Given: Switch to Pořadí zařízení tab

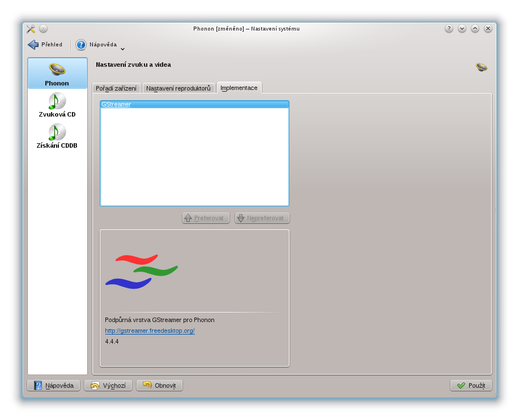Looking at the screenshot, I should [x=116, y=88].
